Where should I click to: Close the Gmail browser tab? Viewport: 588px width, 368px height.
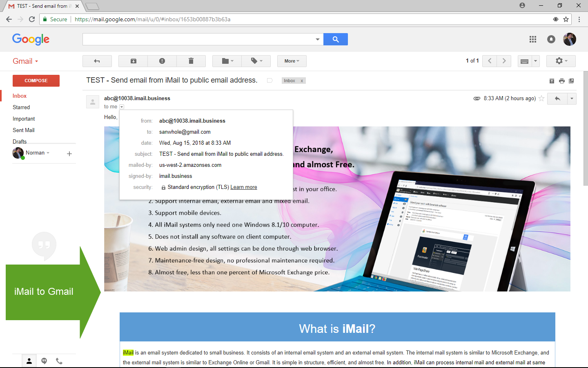tap(77, 6)
